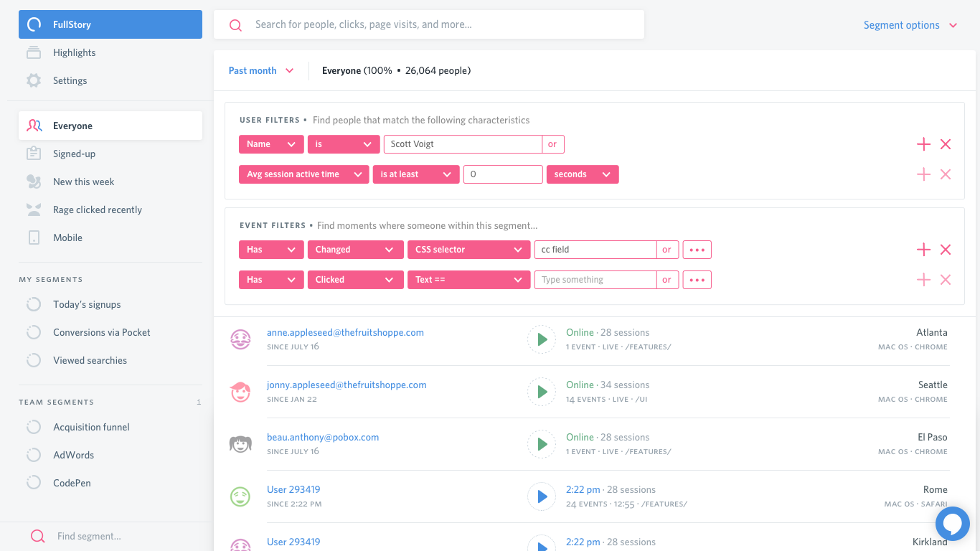Add a filter after the Name row
This screenshot has height=551, width=980.
click(923, 144)
